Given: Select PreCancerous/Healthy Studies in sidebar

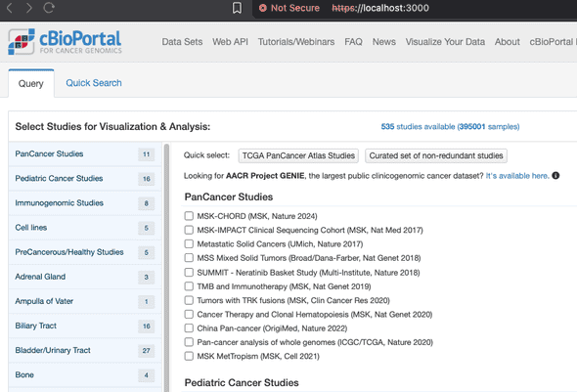Looking at the screenshot, I should tap(85, 252).
